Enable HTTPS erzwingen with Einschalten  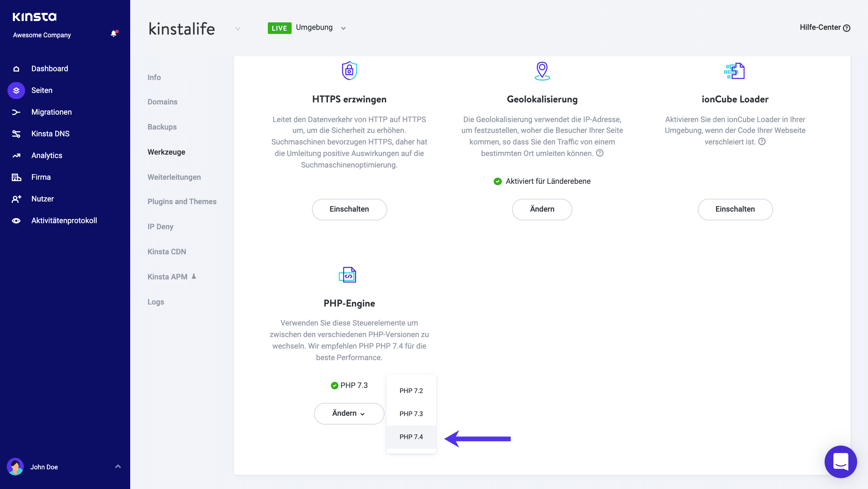point(349,209)
